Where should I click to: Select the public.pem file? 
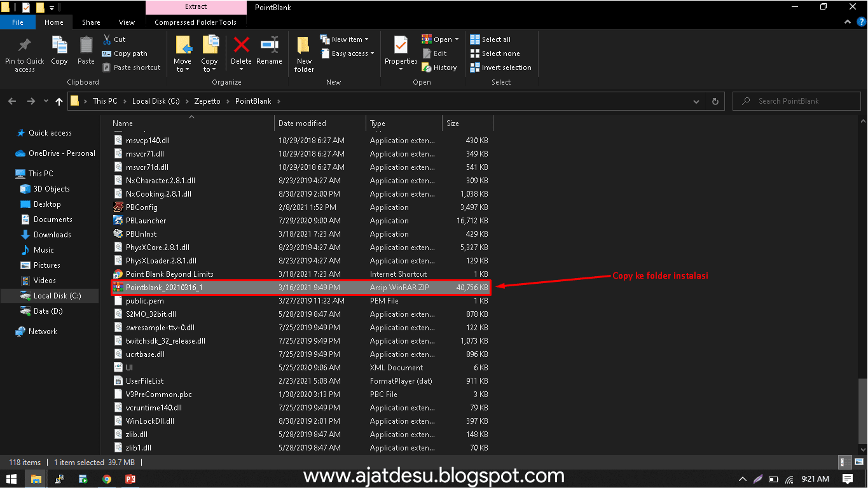[x=301, y=301]
